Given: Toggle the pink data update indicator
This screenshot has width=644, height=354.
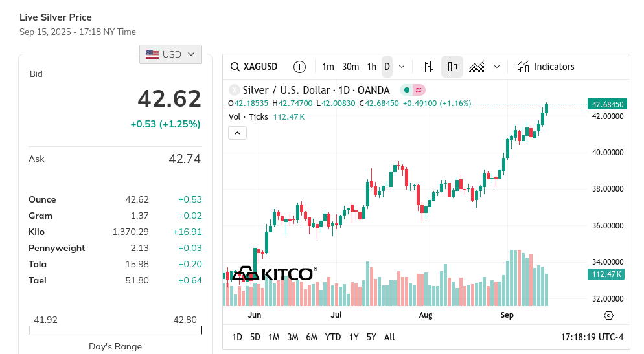Looking at the screenshot, I should (x=419, y=90).
